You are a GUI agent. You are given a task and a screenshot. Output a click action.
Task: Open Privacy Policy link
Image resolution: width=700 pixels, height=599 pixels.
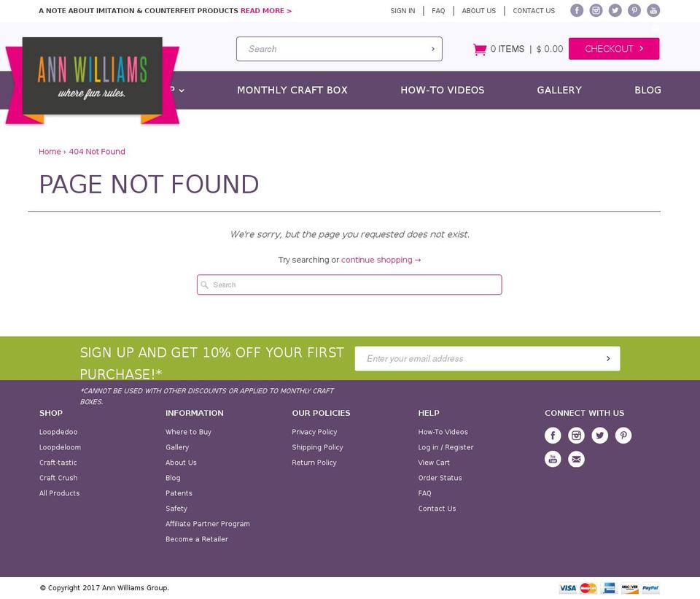(314, 432)
